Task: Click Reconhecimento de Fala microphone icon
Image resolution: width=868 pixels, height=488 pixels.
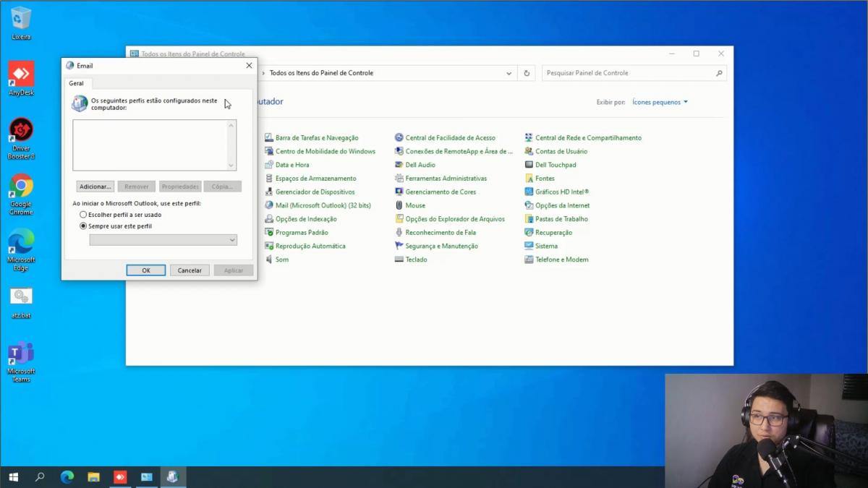Action: (x=399, y=232)
